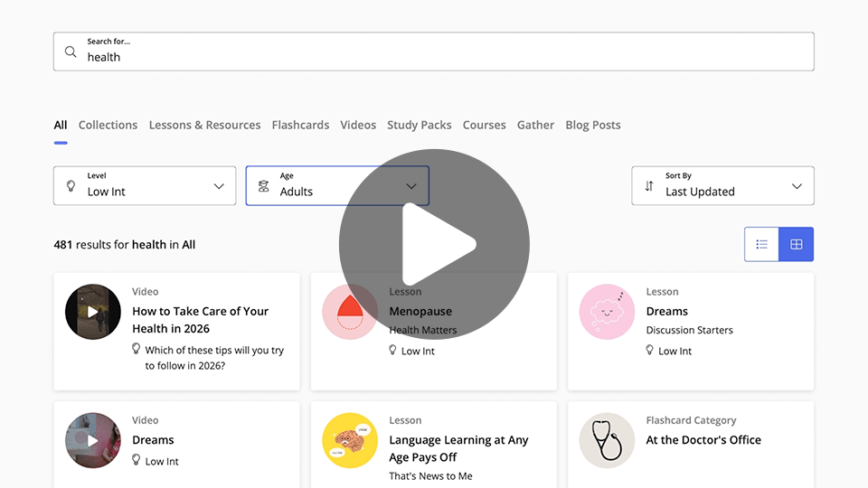Open the Flashcards tab
Screen dimensions: 868x488
[x=300, y=125]
